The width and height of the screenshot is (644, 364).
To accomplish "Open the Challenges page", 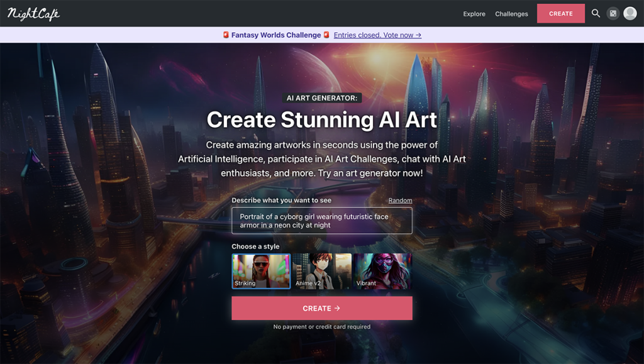I will pos(511,13).
